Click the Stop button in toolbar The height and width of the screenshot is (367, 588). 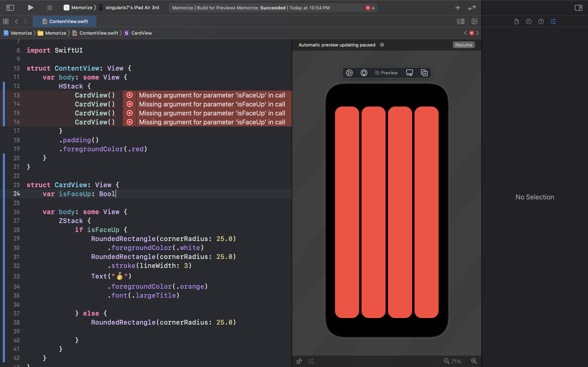coord(50,8)
